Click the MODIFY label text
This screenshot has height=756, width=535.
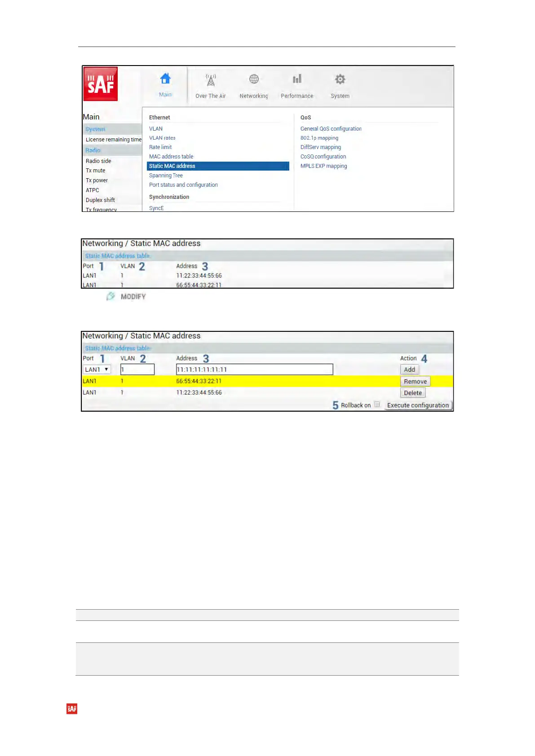(x=133, y=297)
